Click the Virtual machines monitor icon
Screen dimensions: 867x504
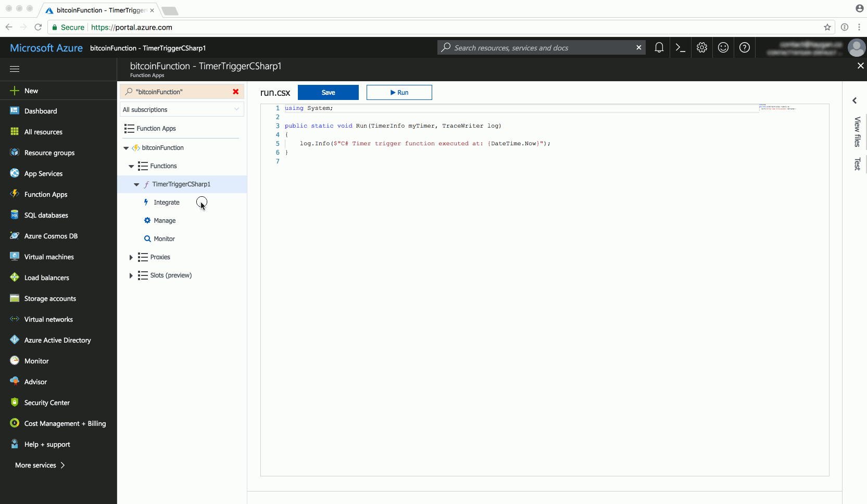(x=15, y=257)
